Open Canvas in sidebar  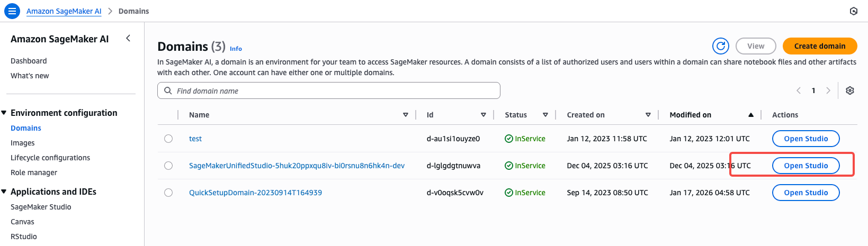22,222
